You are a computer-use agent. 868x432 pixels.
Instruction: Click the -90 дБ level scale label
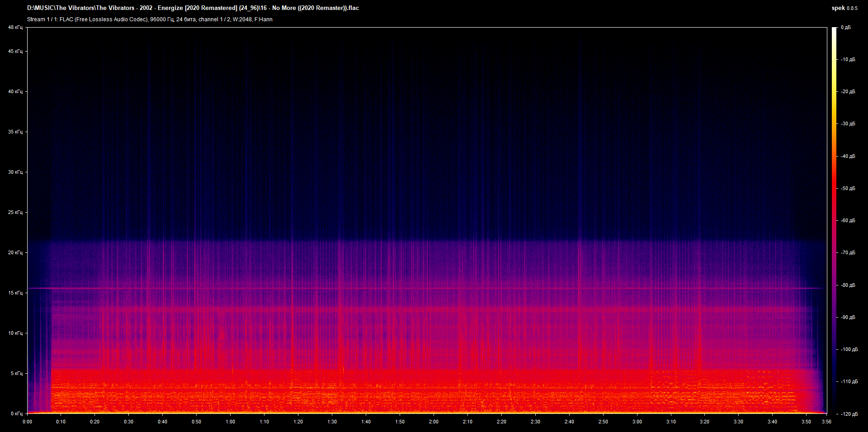[848, 317]
